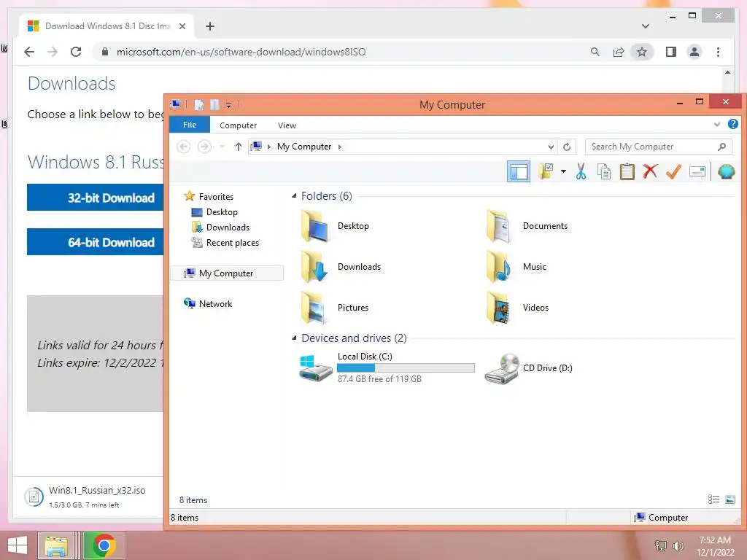Screen dimensions: 747x560
Task: Click the Chrome share icon
Action: [619, 52]
